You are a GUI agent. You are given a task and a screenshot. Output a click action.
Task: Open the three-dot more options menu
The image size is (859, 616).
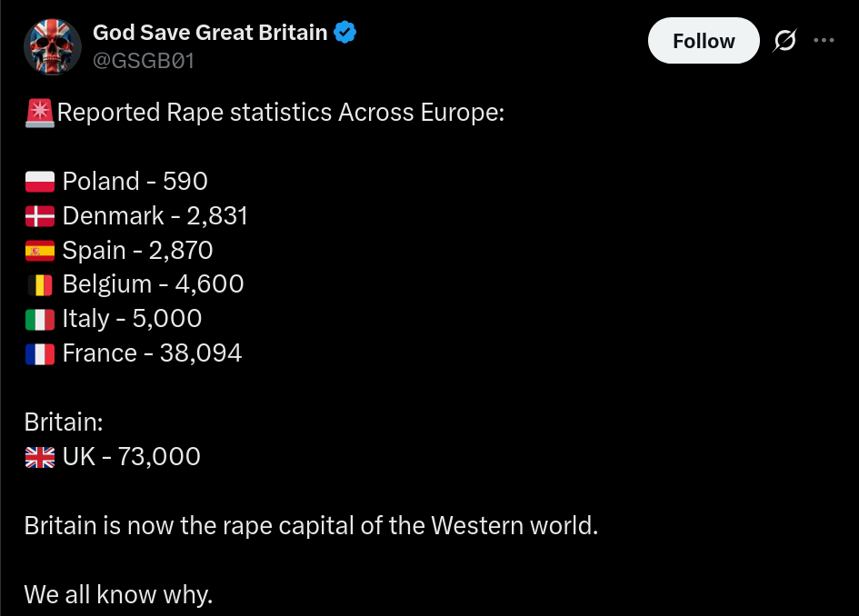click(824, 40)
